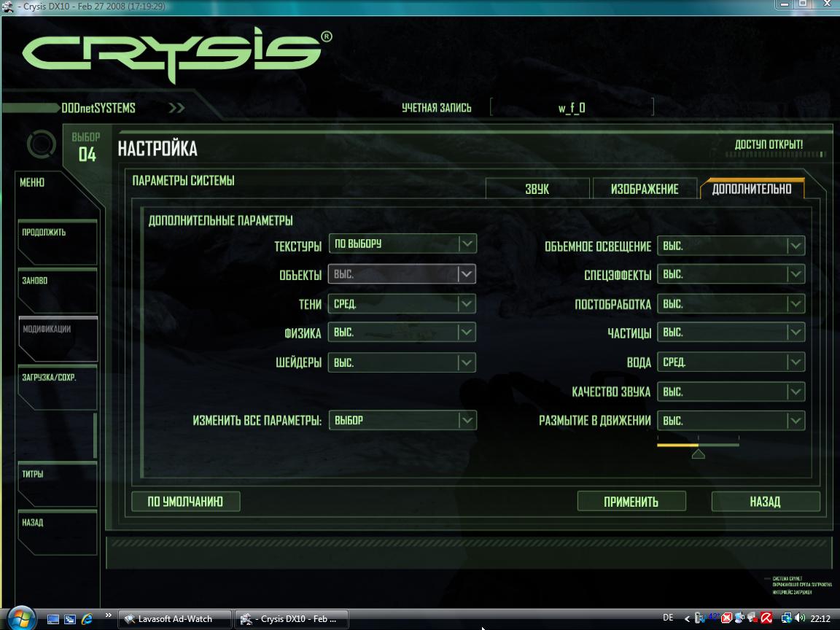
Task: Click the 42° temperature tray icon
Action: pyautogui.click(x=714, y=617)
